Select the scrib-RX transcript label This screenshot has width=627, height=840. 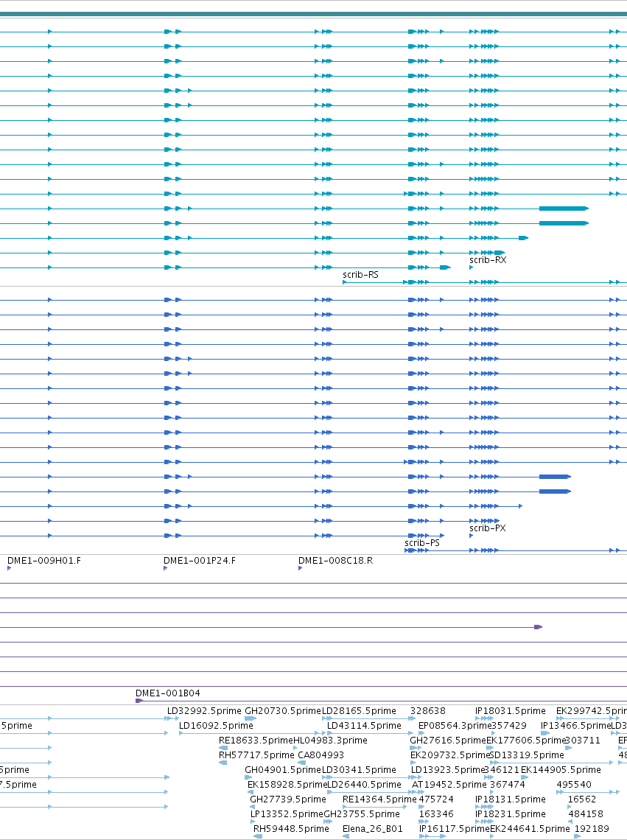(488, 260)
